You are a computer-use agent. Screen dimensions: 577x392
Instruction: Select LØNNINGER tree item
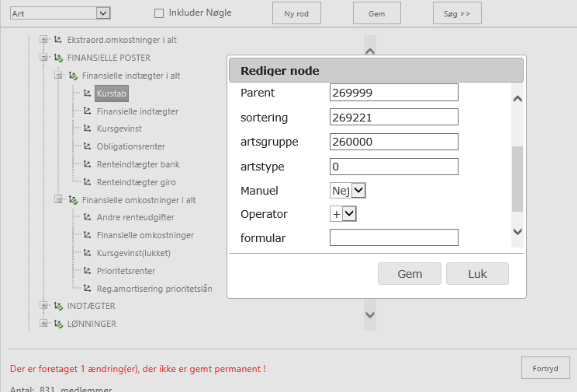[x=92, y=324]
